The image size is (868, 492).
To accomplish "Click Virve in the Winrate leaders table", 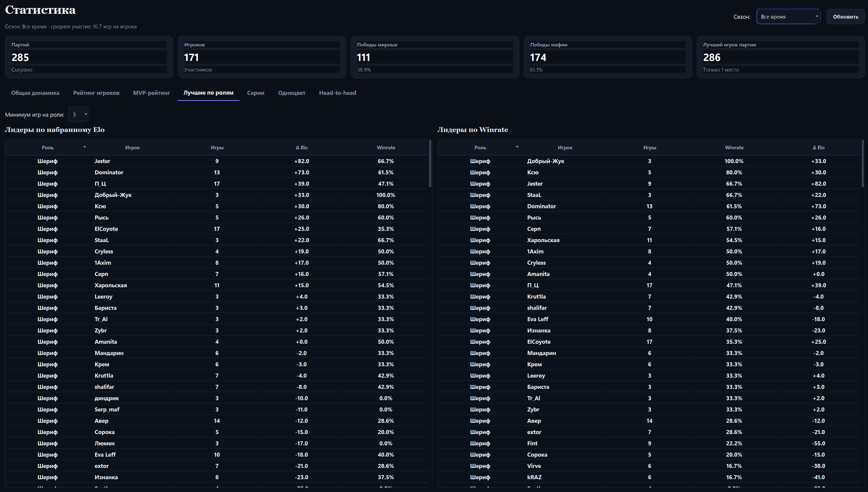I will pos(534,466).
